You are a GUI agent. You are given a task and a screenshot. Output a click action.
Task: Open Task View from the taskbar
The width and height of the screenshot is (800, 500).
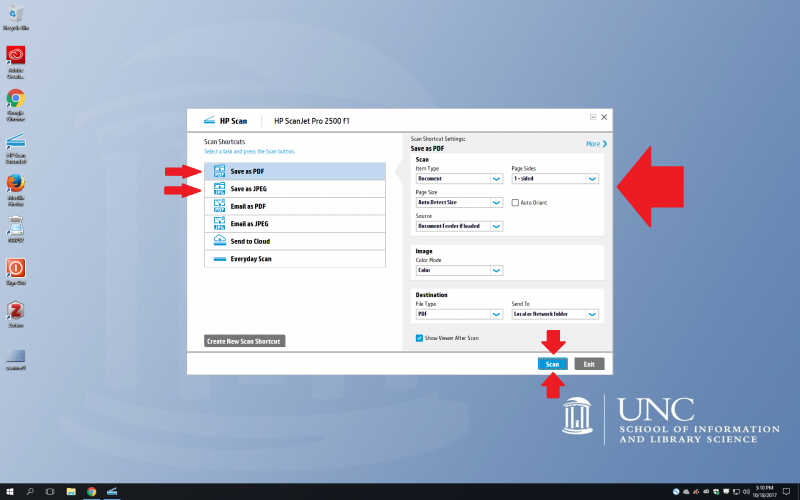pos(50,491)
